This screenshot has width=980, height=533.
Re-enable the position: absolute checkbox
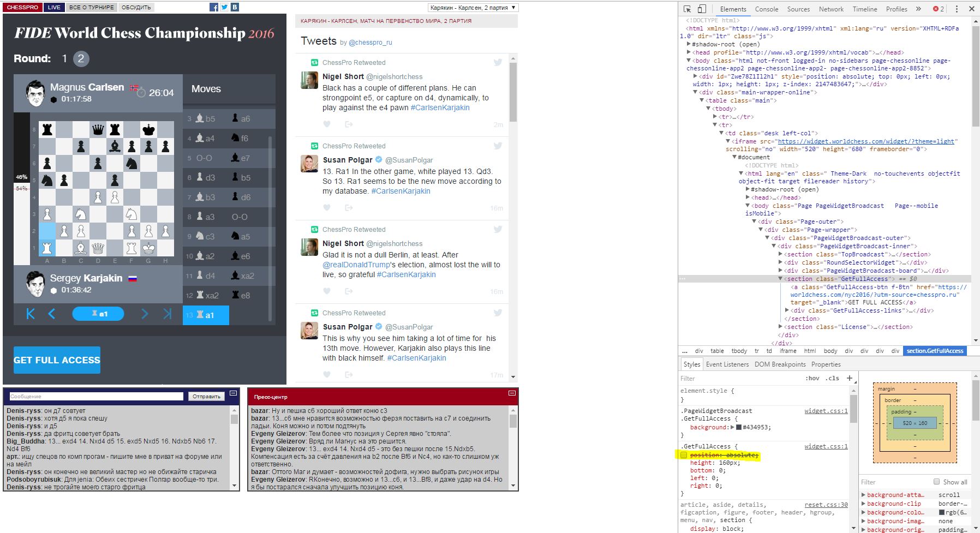[684, 455]
